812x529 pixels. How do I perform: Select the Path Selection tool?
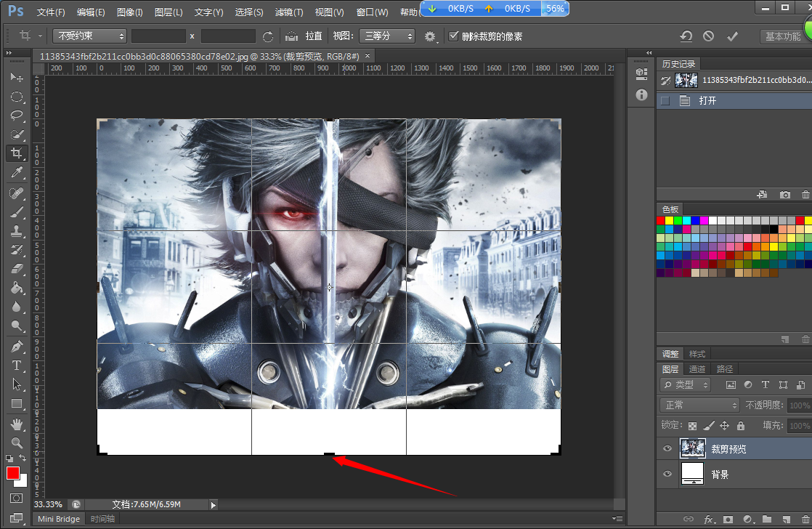coord(17,384)
